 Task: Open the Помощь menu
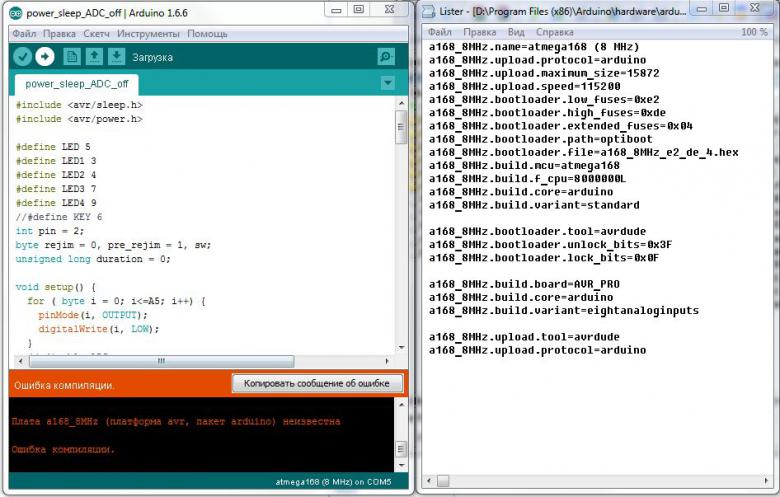207,34
